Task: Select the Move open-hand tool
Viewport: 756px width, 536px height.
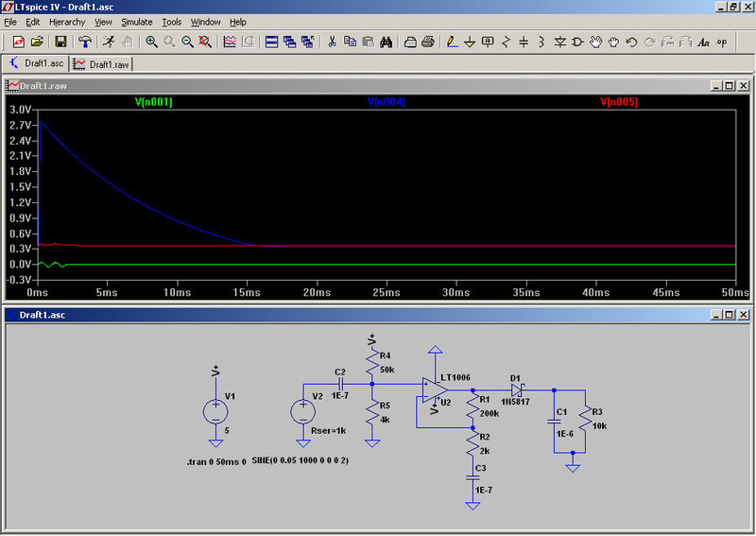Action: pos(596,42)
